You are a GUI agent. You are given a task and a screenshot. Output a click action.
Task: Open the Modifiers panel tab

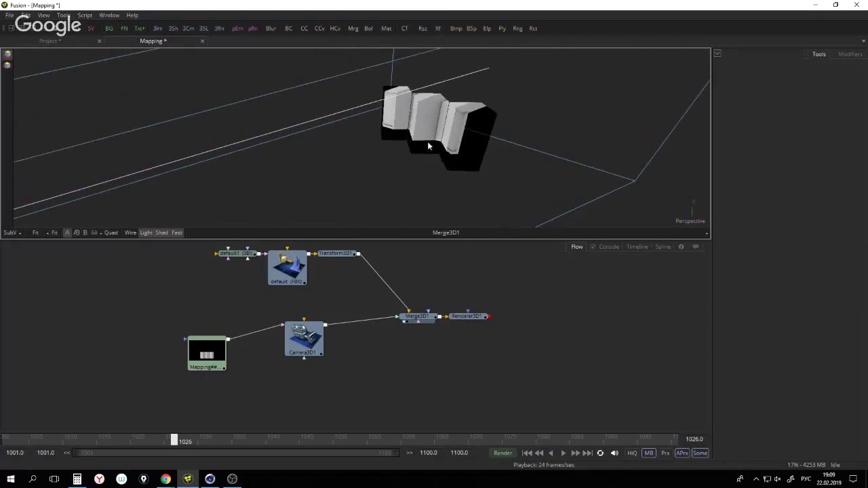[850, 54]
